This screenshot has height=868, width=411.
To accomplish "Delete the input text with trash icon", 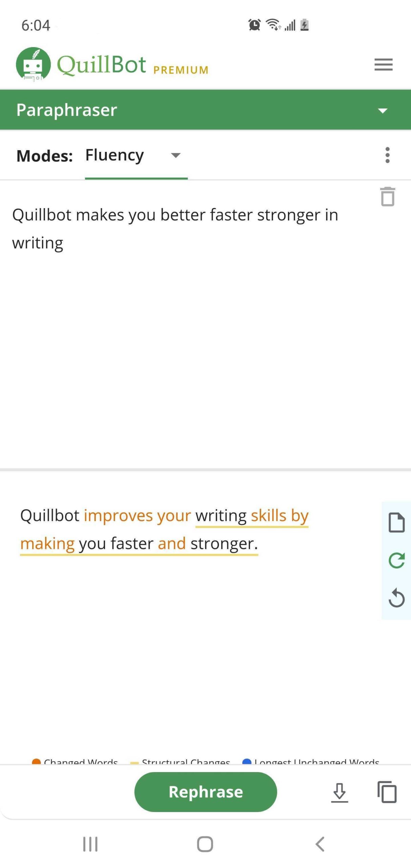I will [388, 196].
